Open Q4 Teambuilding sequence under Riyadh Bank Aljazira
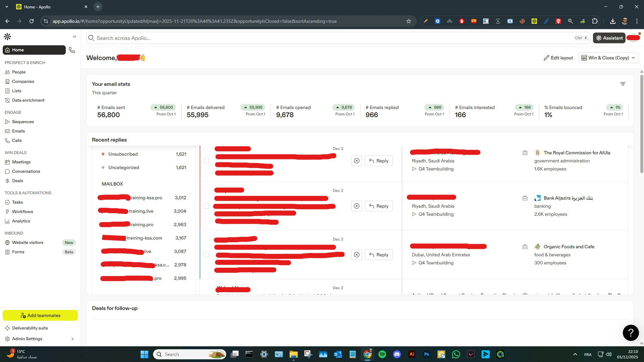 tap(436, 214)
